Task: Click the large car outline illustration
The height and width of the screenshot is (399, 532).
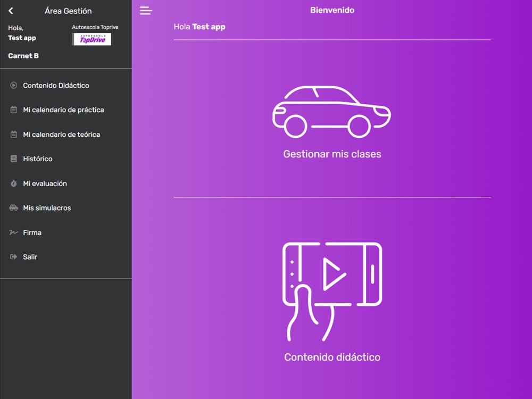Action: point(331,112)
